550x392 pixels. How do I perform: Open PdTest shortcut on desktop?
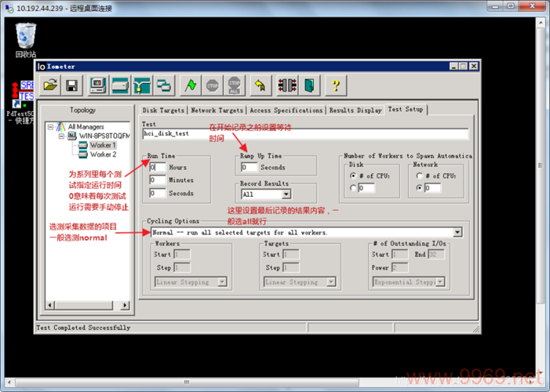pyautogui.click(x=21, y=103)
